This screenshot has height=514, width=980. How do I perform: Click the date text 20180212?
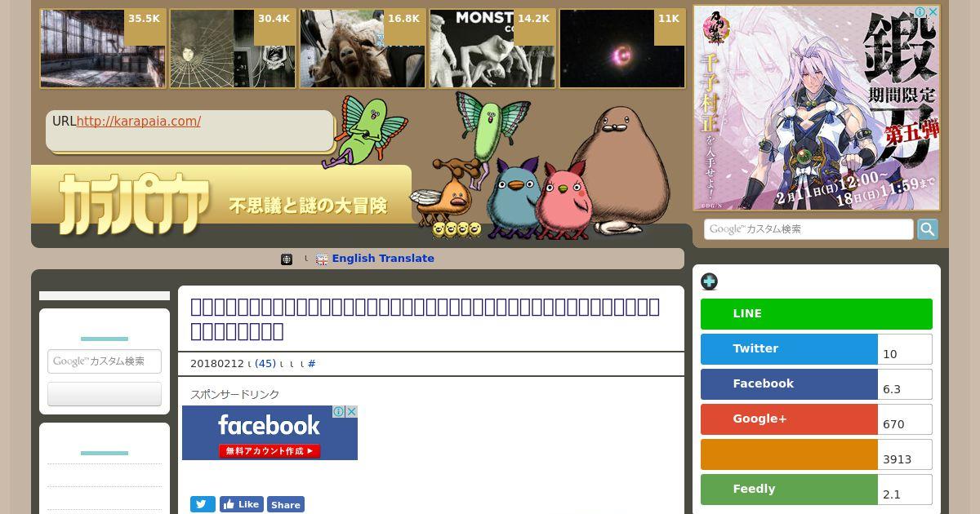[x=217, y=364]
